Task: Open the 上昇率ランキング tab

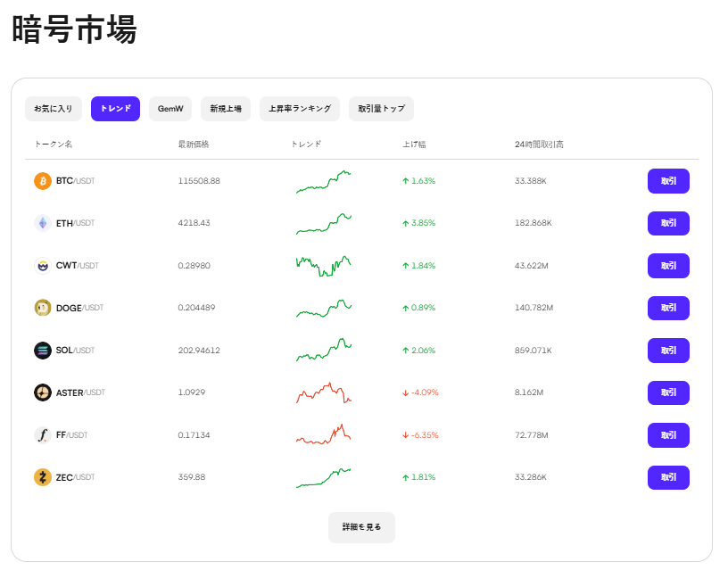Action: [299, 108]
